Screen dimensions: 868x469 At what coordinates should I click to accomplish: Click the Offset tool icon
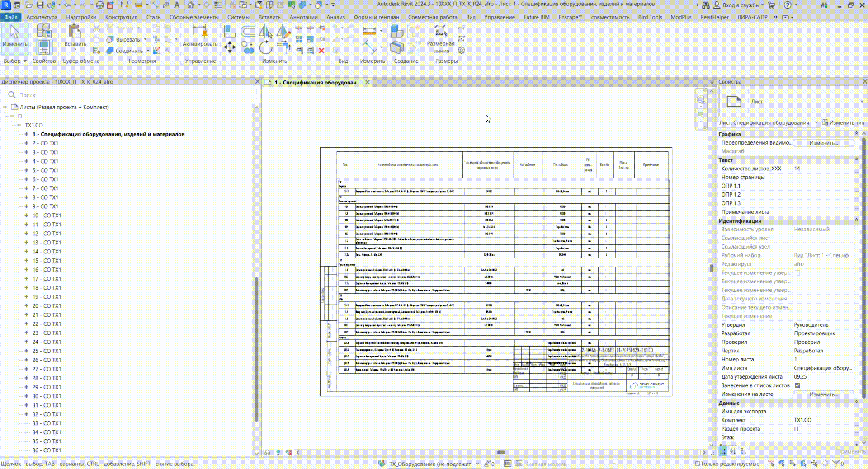(x=247, y=32)
